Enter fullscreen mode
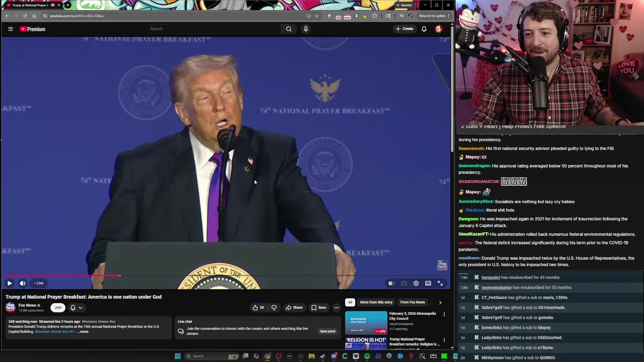 click(x=440, y=284)
